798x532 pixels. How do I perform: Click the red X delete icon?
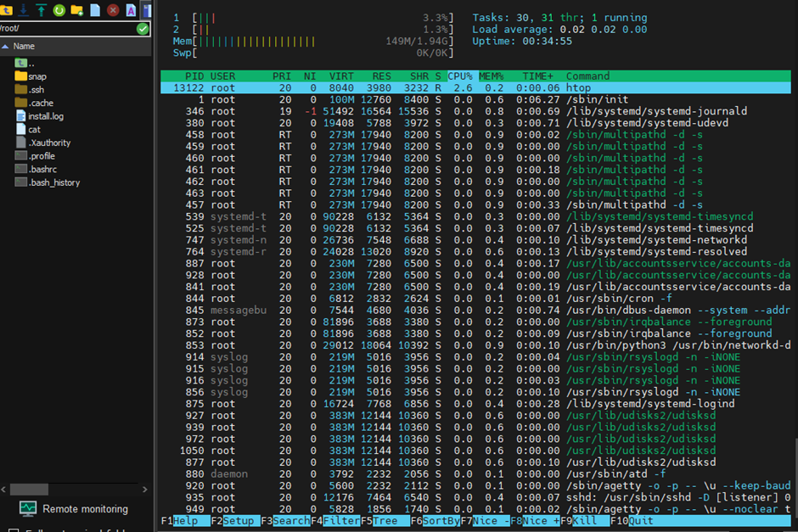tap(113, 9)
